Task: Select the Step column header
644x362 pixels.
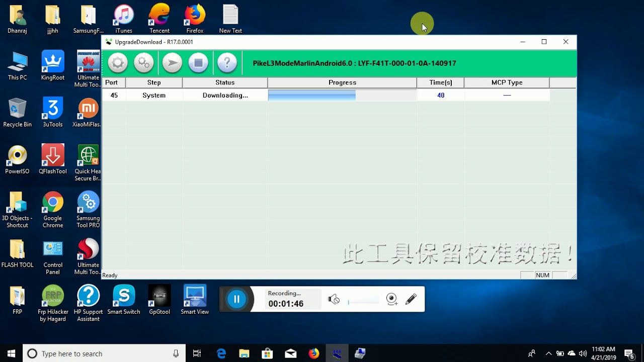Action: 154,82
